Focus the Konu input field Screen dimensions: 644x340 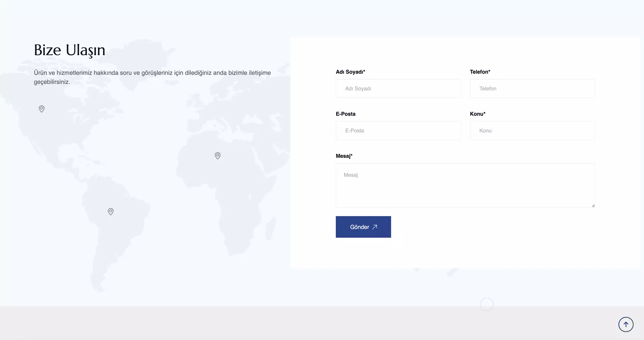[x=532, y=131]
